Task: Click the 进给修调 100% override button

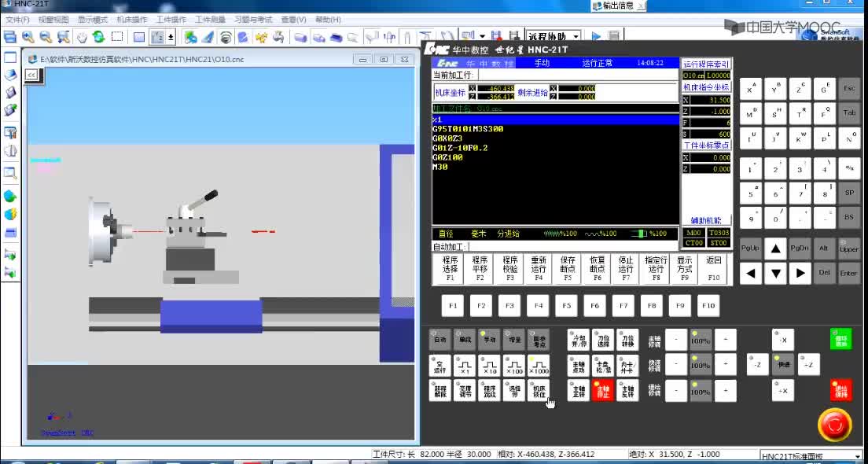Action: (701, 390)
